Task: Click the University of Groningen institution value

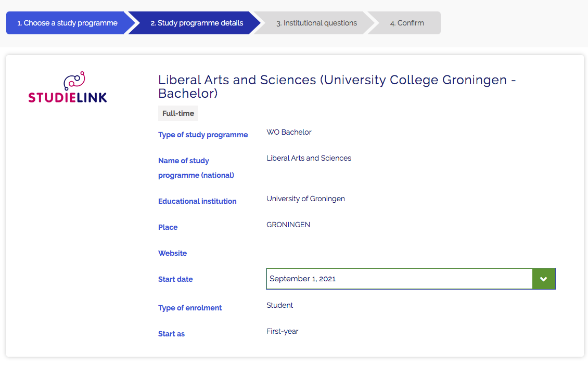Action: tap(305, 198)
